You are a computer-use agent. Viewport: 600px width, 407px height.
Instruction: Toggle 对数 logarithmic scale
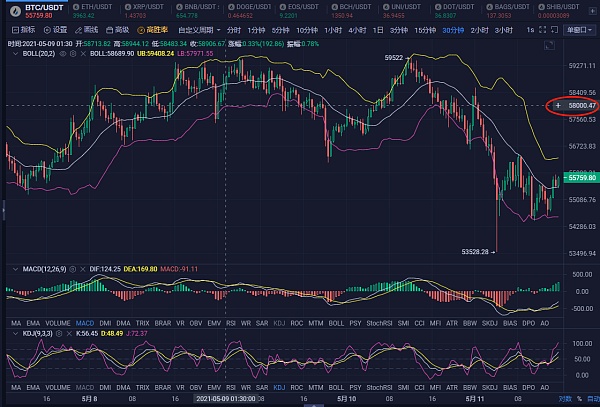tap(565, 399)
